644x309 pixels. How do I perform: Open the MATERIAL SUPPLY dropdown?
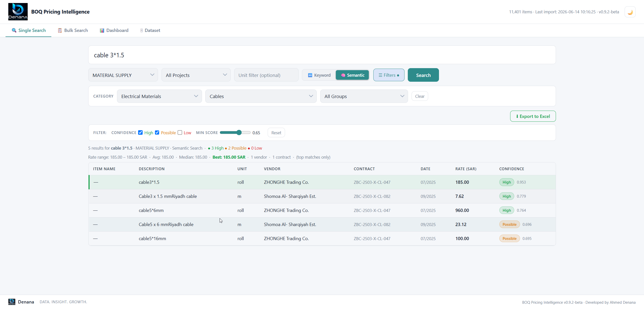click(123, 75)
